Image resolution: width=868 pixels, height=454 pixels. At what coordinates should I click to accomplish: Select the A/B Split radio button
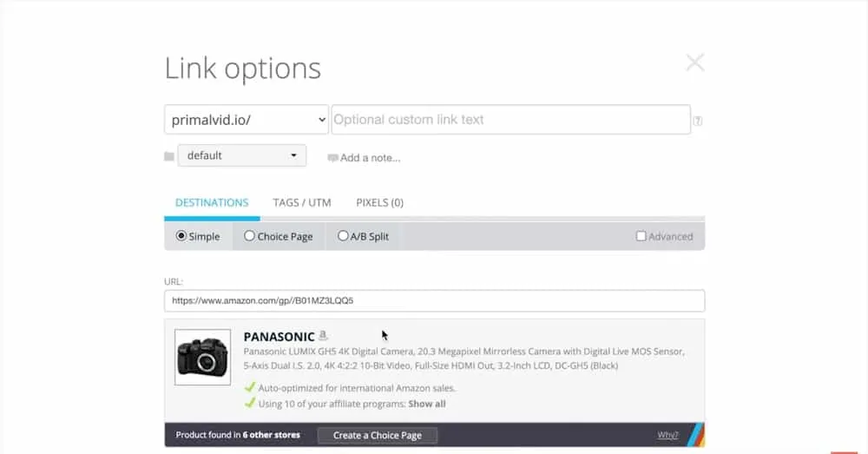coord(343,236)
